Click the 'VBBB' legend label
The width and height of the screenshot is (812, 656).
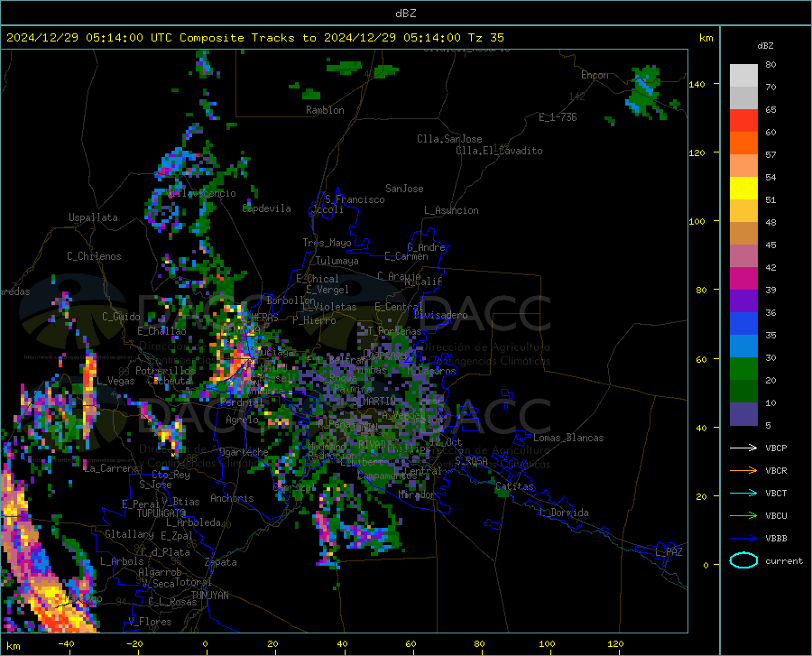coord(776,539)
